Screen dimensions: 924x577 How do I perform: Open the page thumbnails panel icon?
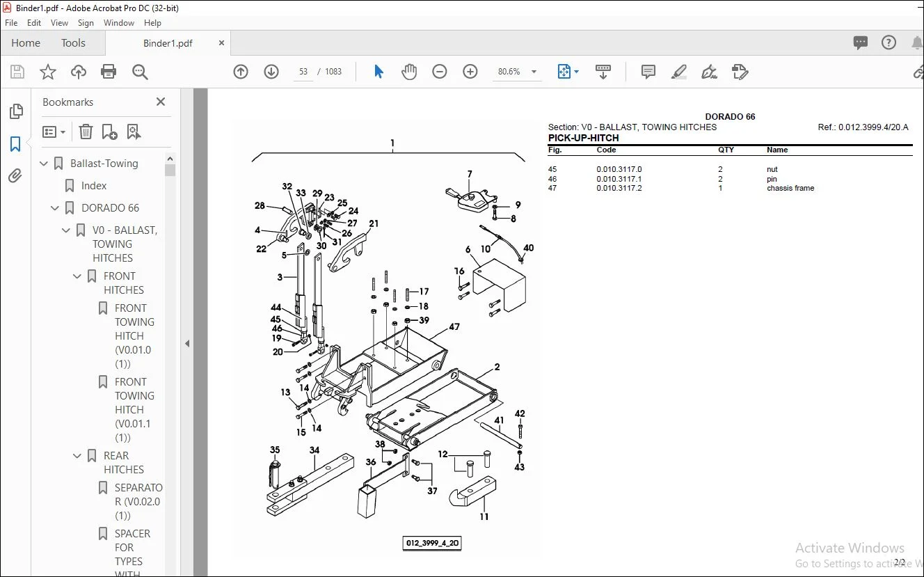(15, 112)
